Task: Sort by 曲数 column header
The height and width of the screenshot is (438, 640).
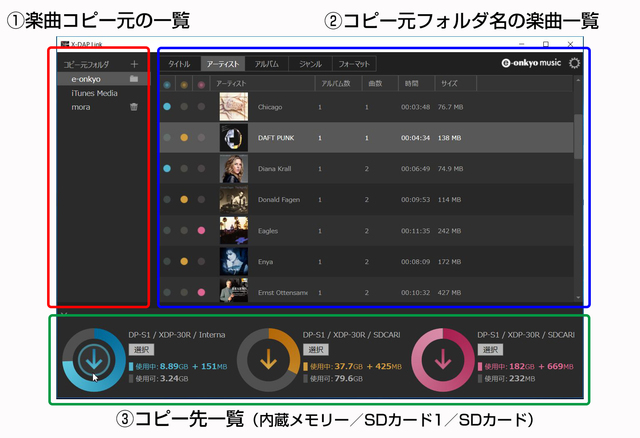Action: click(x=380, y=83)
